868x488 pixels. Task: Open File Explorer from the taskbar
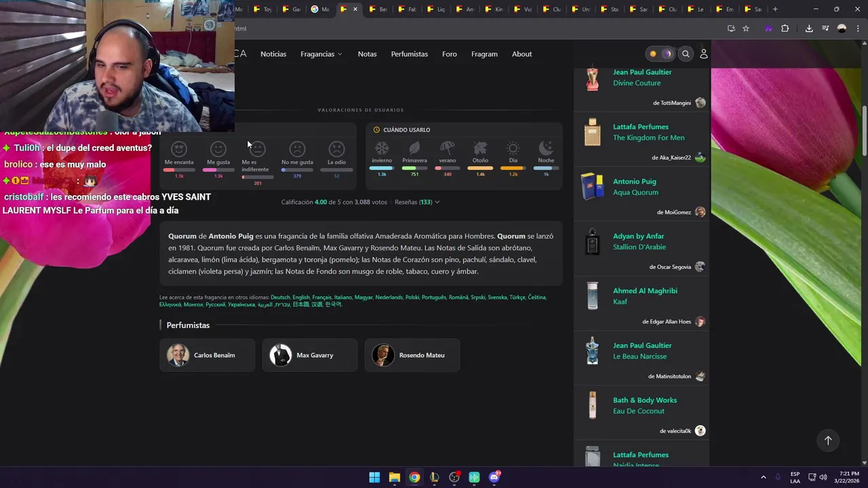pyautogui.click(x=395, y=477)
